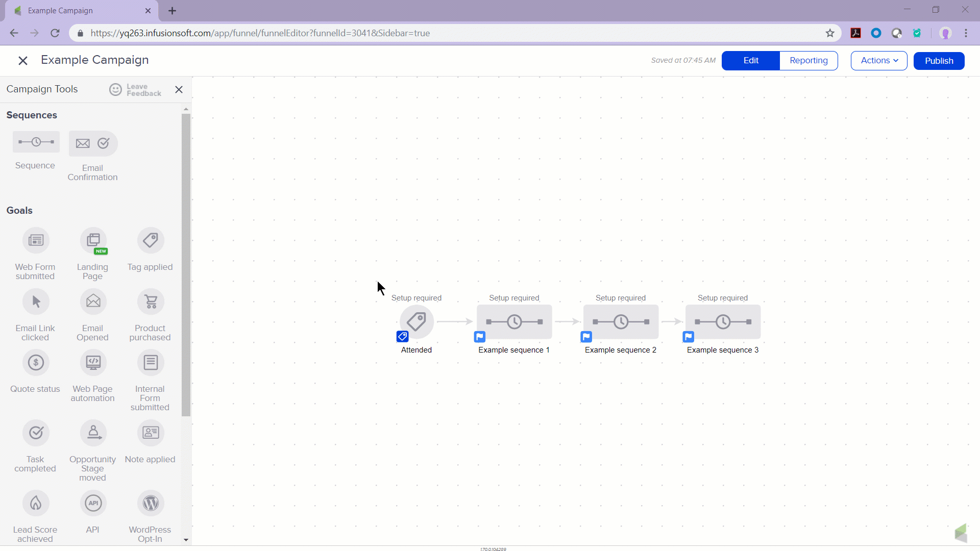Bookmark this page with the star icon

pyautogui.click(x=830, y=33)
